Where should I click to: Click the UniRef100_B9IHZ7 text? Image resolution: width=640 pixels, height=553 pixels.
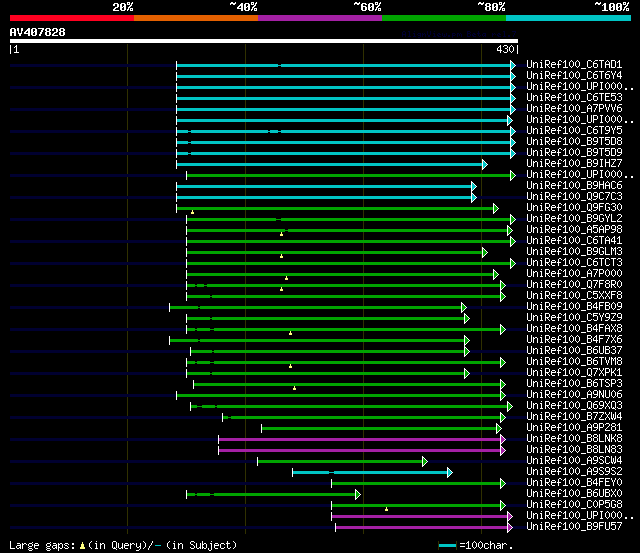574,164
